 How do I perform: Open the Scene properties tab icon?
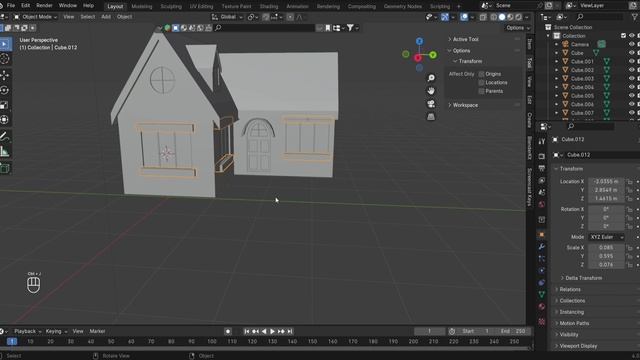click(x=542, y=192)
